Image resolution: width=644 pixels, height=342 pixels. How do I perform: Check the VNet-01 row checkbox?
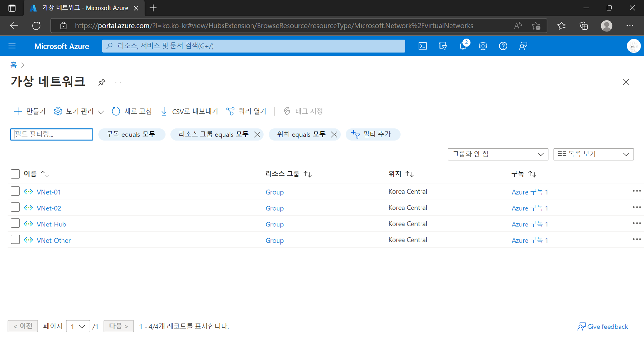point(15,191)
